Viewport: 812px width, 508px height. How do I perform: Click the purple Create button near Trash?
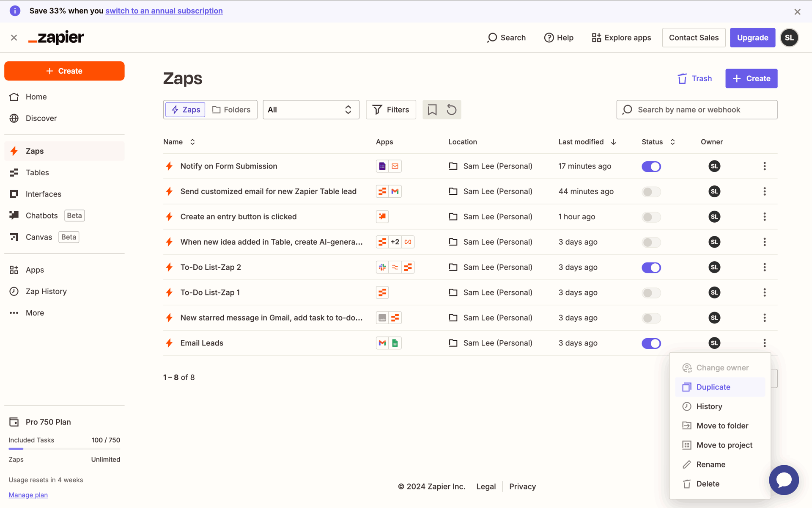coord(751,78)
